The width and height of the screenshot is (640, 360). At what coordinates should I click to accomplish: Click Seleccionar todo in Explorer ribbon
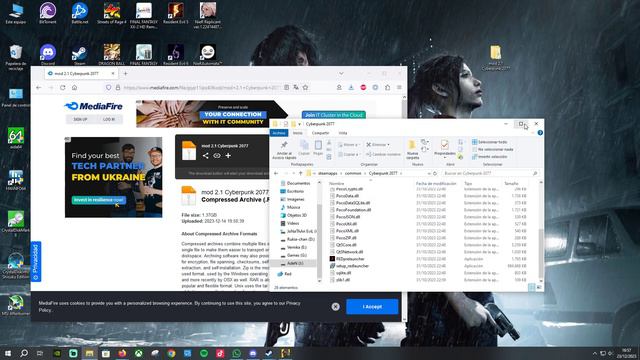(x=489, y=142)
